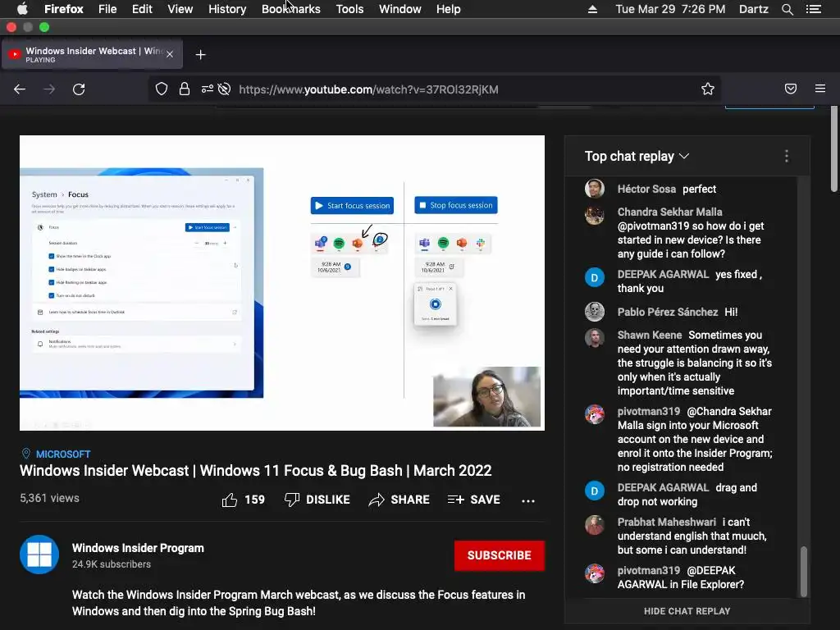Image resolution: width=840 pixels, height=630 pixels.
Task: Open a new tab with plus
Action: coord(200,55)
